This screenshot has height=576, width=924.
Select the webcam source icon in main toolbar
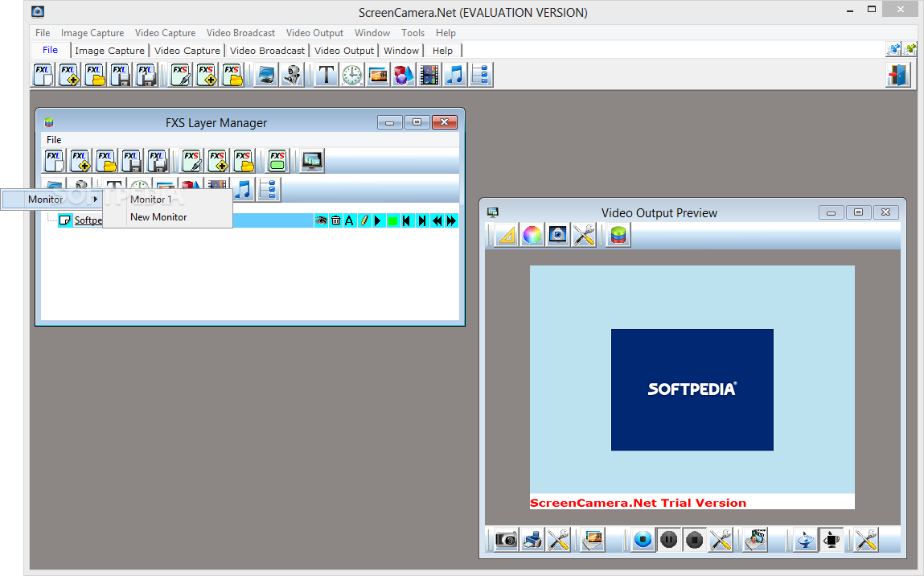292,76
